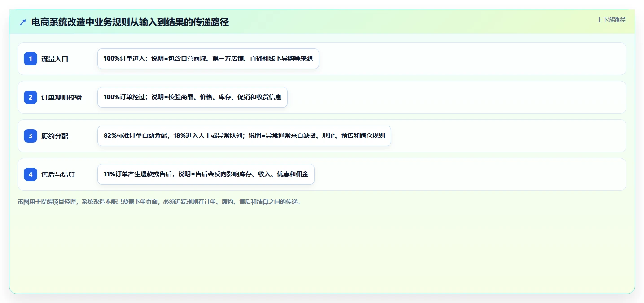Open the 100%订单进入 detail box

[208, 59]
